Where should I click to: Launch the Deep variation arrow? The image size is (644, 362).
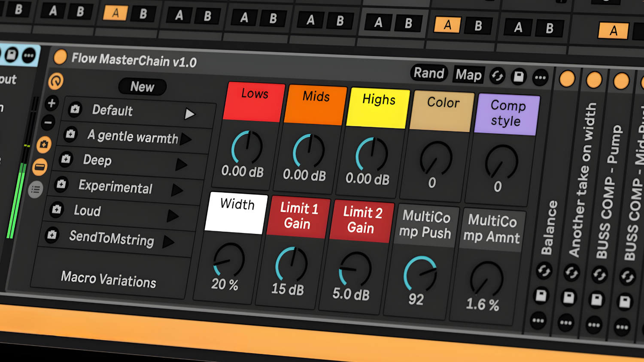point(181,164)
